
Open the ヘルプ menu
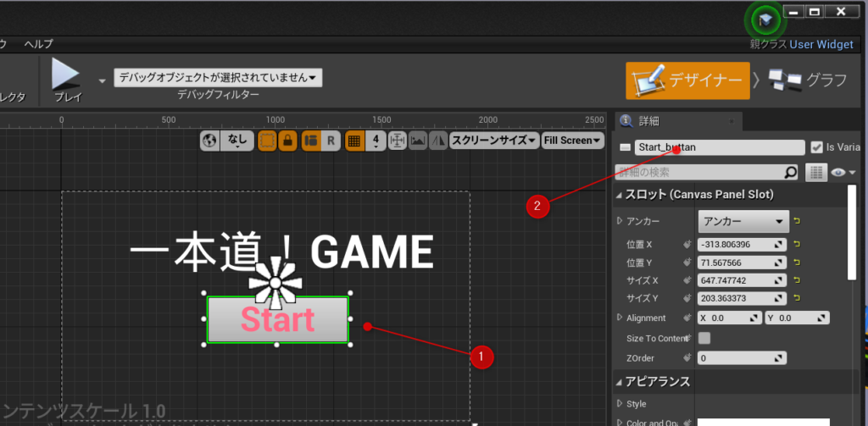38,43
